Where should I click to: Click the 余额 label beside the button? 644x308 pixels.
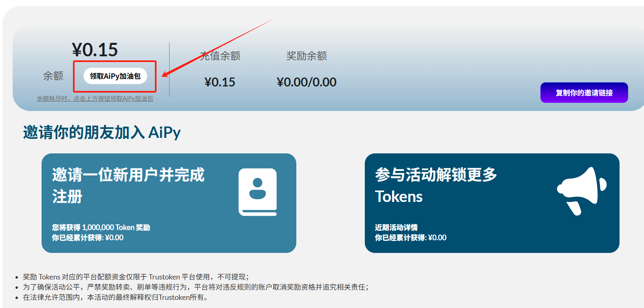(x=53, y=76)
